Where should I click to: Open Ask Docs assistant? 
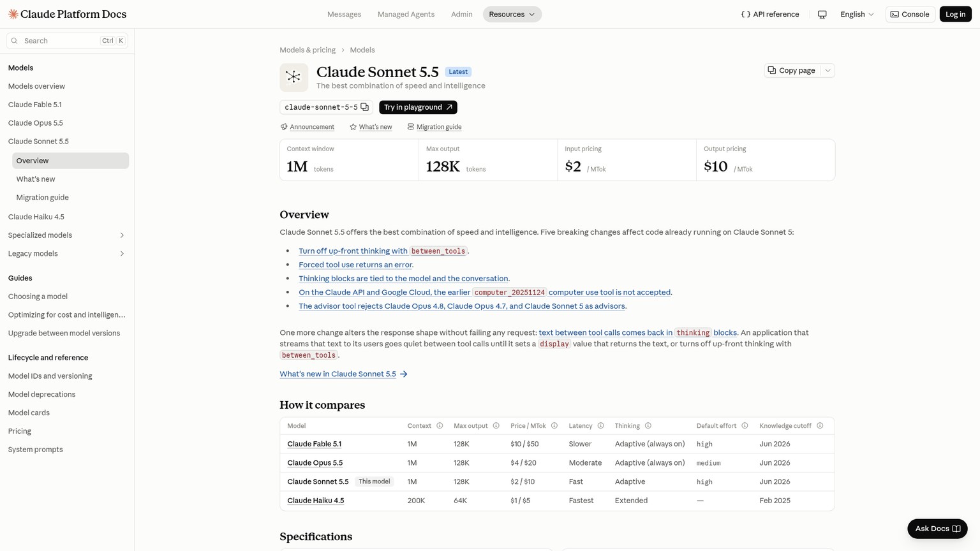(x=937, y=529)
